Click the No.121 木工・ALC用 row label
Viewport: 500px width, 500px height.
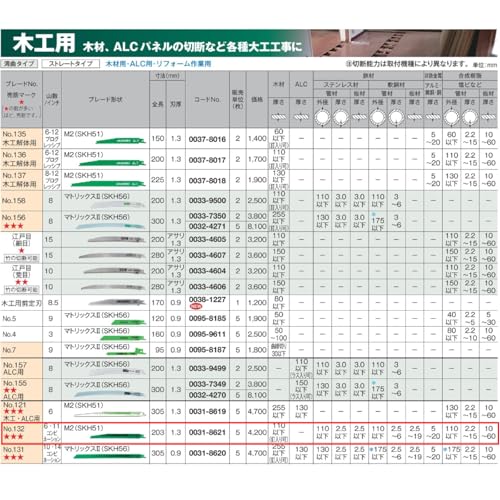click(21, 411)
